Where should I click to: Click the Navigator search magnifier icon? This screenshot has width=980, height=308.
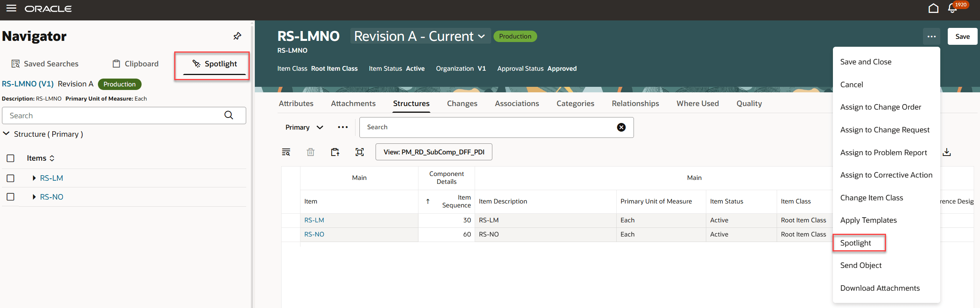229,115
